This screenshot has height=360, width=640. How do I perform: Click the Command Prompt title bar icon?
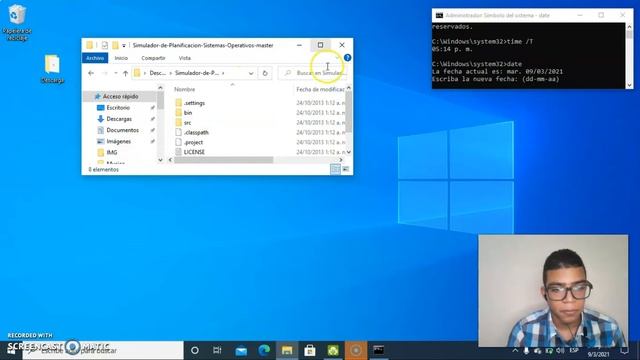[439, 15]
